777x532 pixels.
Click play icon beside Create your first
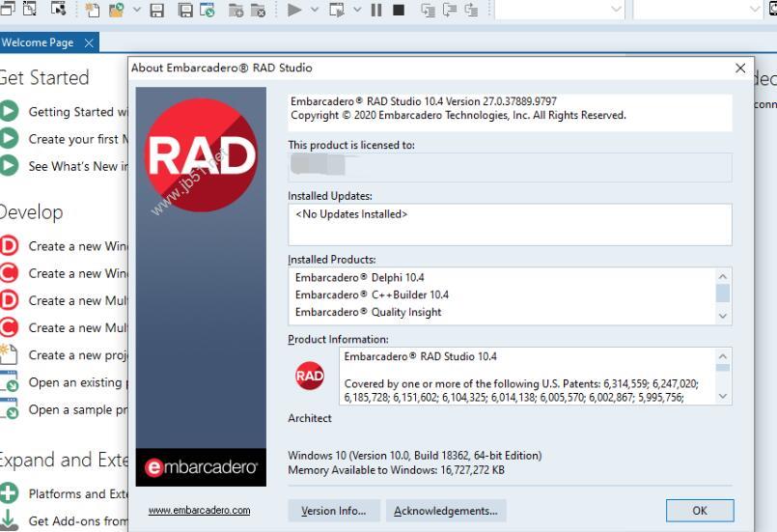coord(9,138)
